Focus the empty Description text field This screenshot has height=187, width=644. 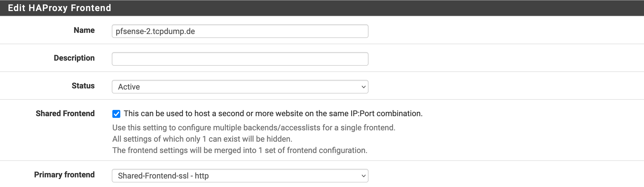coord(240,59)
